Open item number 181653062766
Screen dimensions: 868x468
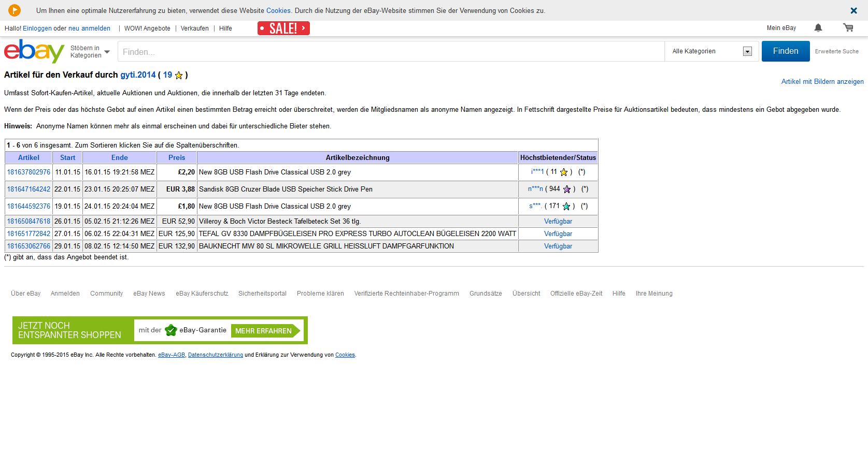point(29,246)
